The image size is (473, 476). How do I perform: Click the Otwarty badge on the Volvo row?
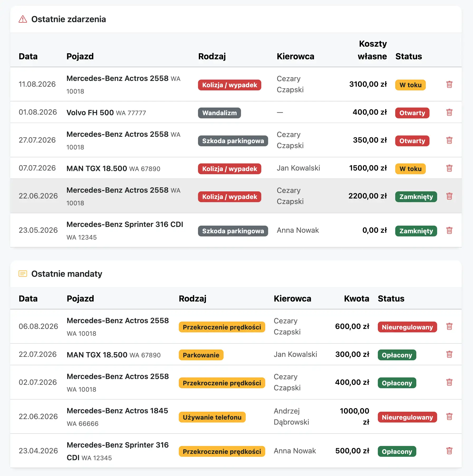412,113
